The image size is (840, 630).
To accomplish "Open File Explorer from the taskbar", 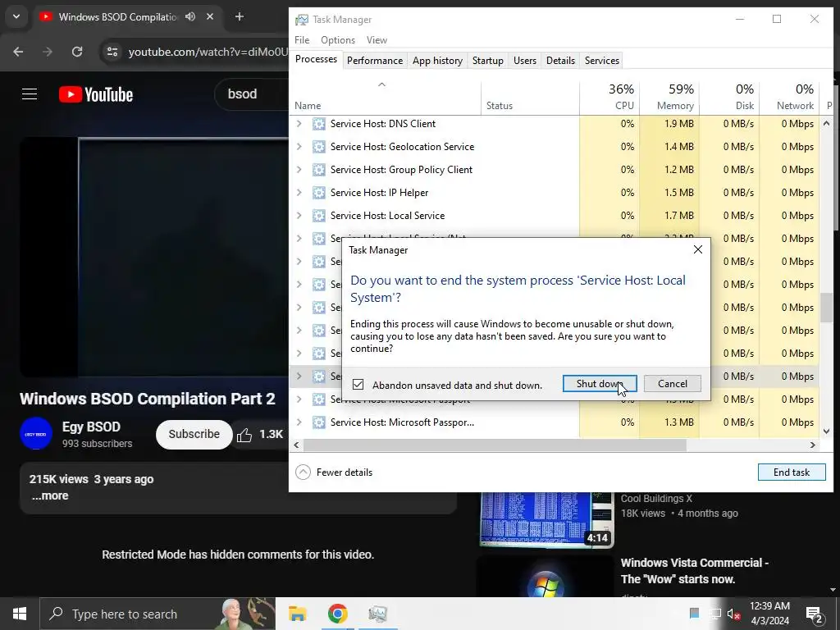I will [x=297, y=614].
